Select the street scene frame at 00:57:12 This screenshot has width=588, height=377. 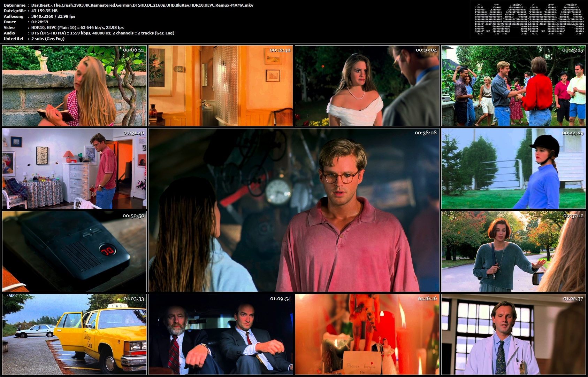pyautogui.click(x=513, y=251)
